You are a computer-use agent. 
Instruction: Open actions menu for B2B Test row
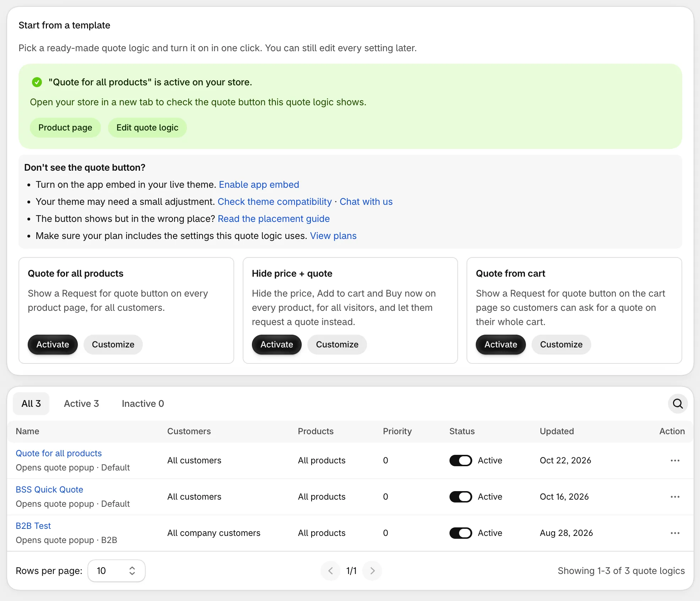click(675, 533)
